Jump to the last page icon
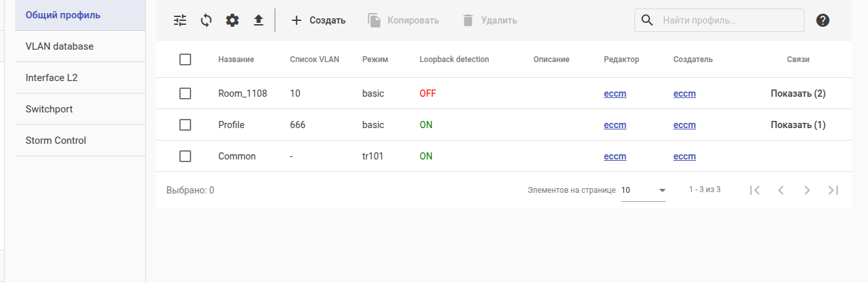Viewport: 868px width, 283px height. tap(833, 190)
